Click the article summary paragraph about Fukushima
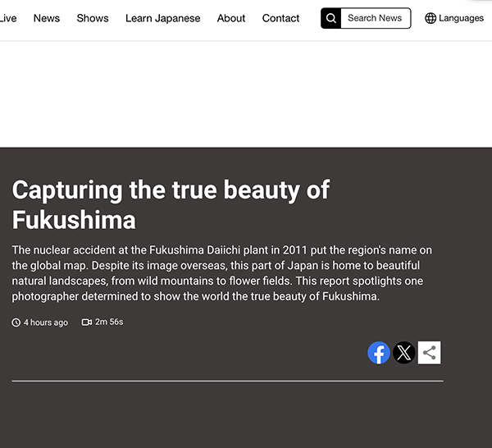The image size is (492, 448). (222, 273)
